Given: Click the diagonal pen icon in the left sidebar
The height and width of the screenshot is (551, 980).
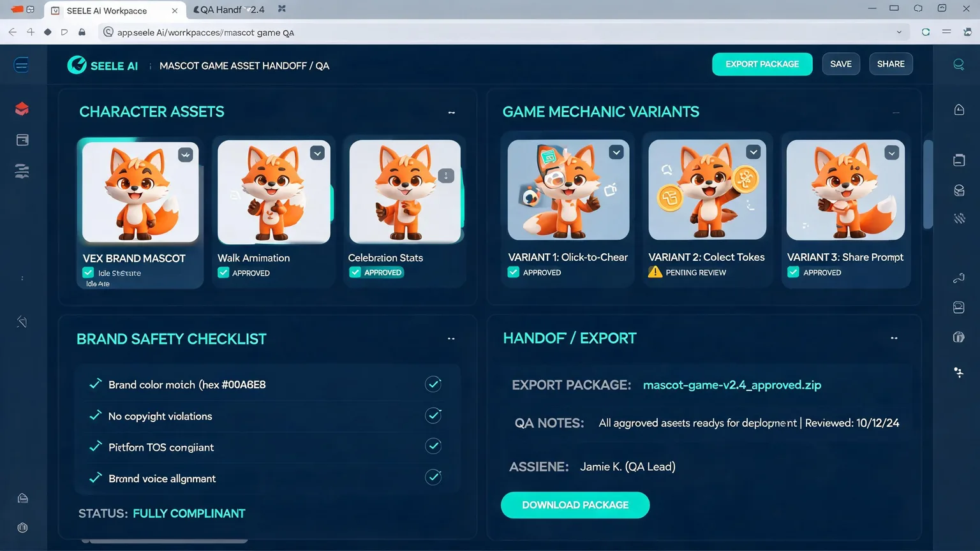Looking at the screenshot, I should (x=22, y=321).
